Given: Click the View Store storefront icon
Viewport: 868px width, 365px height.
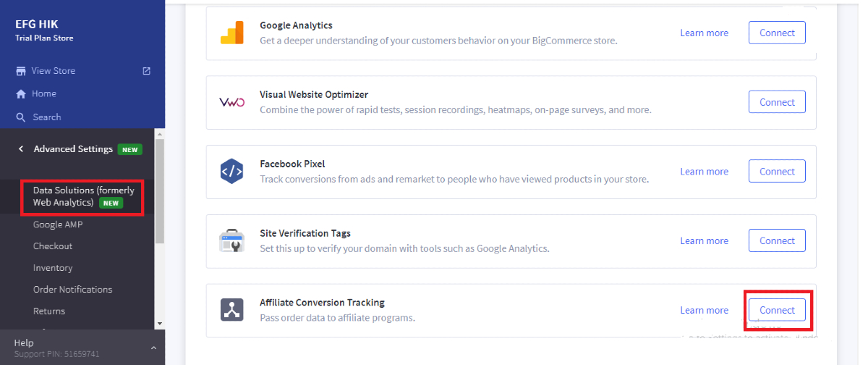Looking at the screenshot, I should (21, 71).
